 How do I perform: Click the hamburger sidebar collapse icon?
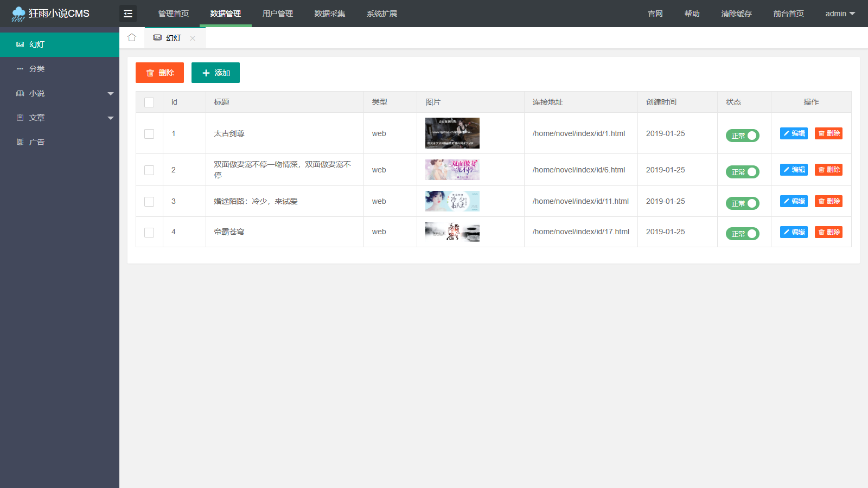click(128, 14)
